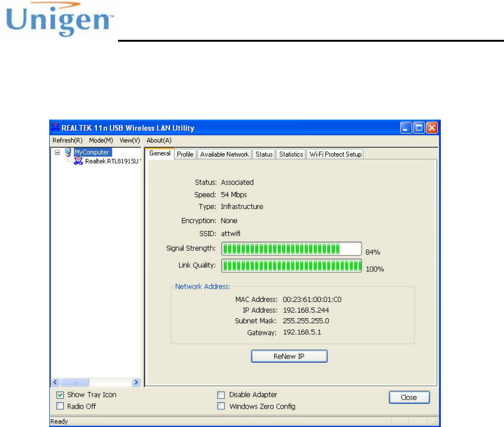Click the Realtek RTL8191SU adapter icon

[78, 161]
